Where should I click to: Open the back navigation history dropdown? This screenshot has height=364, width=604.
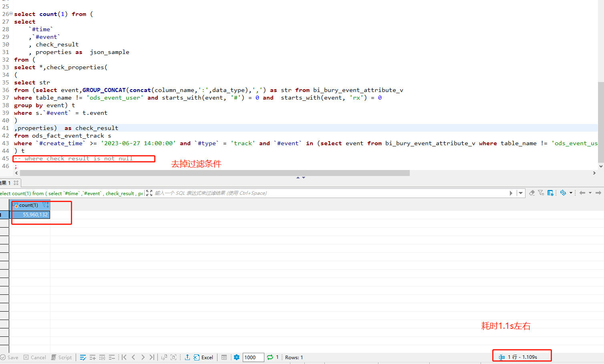click(590, 193)
